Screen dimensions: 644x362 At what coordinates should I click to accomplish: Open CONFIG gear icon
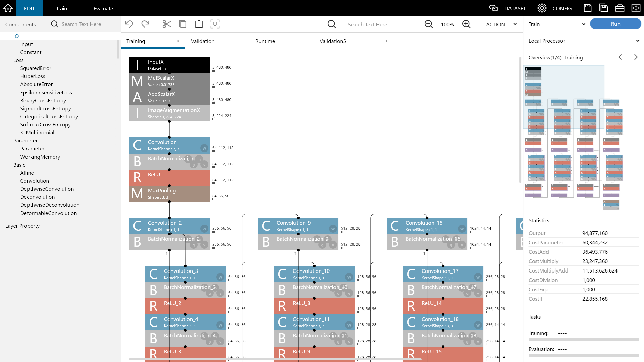pos(542,8)
